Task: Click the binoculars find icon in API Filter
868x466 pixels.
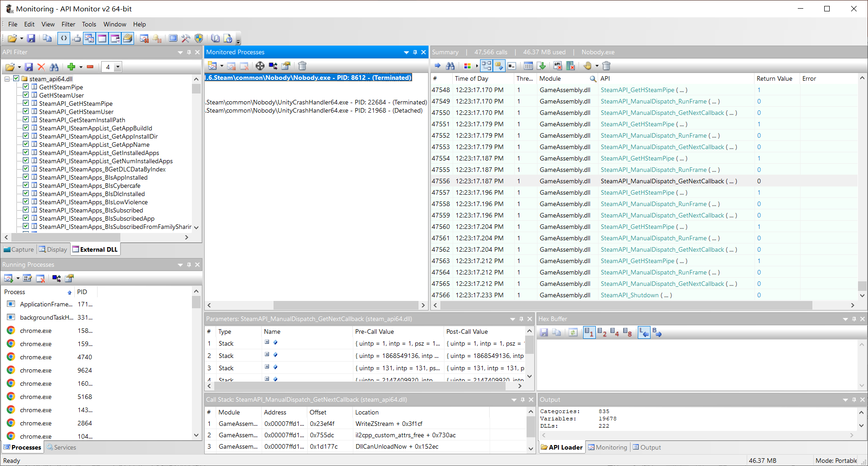Action: pos(54,67)
